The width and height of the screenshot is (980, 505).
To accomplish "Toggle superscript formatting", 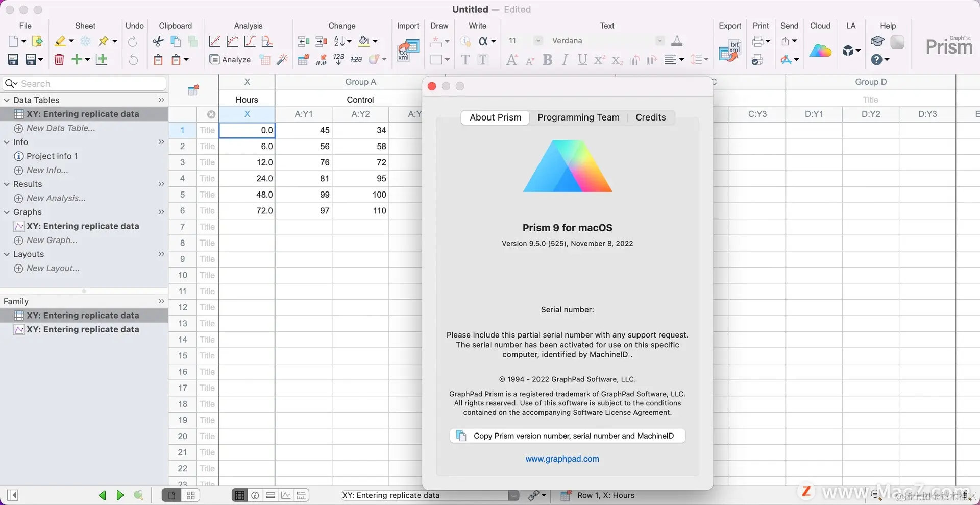I will click(x=600, y=60).
